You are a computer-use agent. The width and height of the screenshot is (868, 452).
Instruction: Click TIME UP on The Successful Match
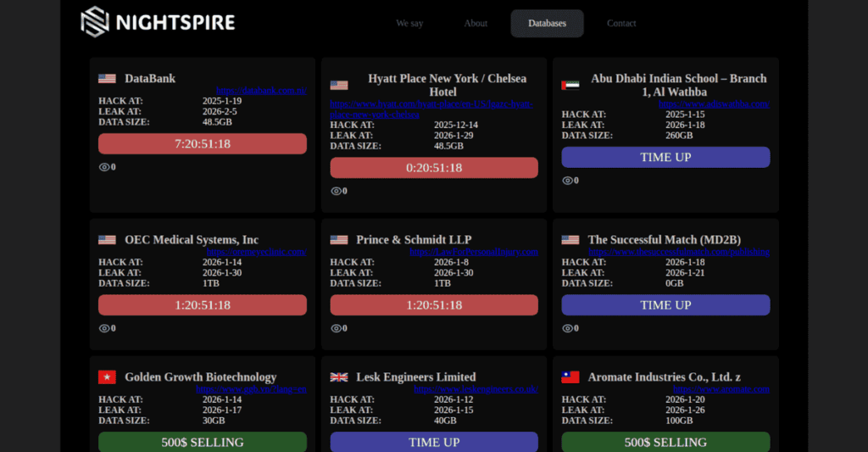point(666,305)
